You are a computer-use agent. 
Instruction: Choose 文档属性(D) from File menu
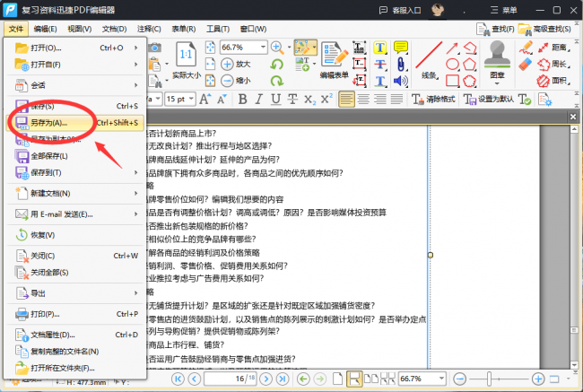[75, 335]
